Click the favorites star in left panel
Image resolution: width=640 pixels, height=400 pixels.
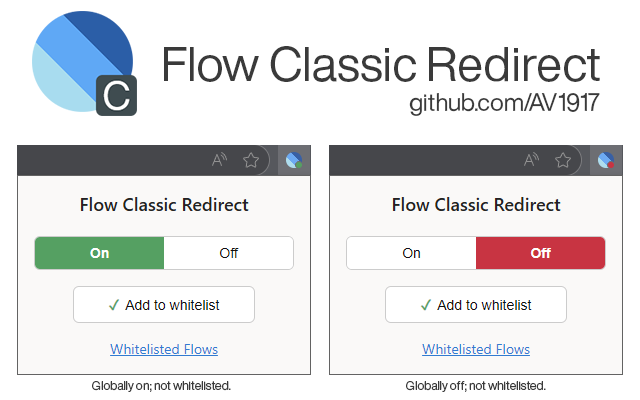[x=251, y=160]
